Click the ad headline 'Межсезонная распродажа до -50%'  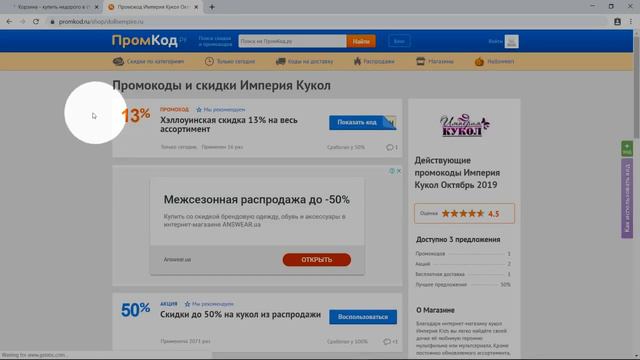(257, 200)
